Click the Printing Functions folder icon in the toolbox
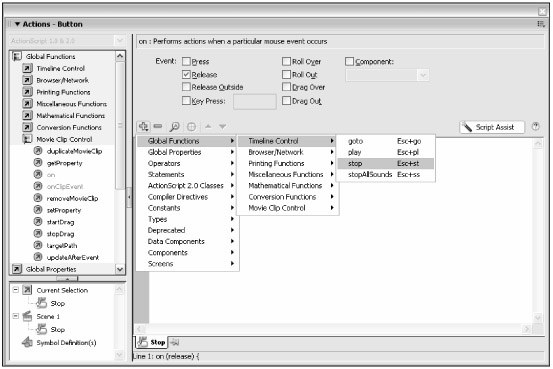 [x=27, y=92]
